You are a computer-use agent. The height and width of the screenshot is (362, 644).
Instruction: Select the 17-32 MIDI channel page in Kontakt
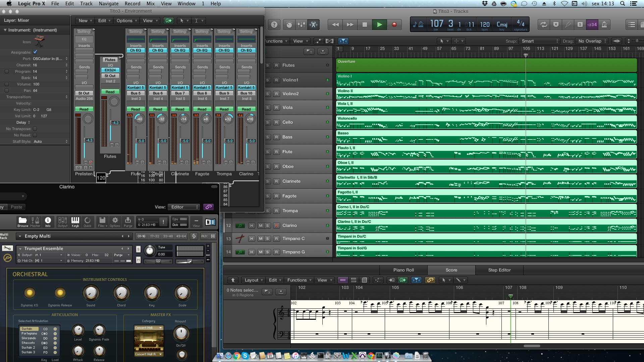(155, 236)
